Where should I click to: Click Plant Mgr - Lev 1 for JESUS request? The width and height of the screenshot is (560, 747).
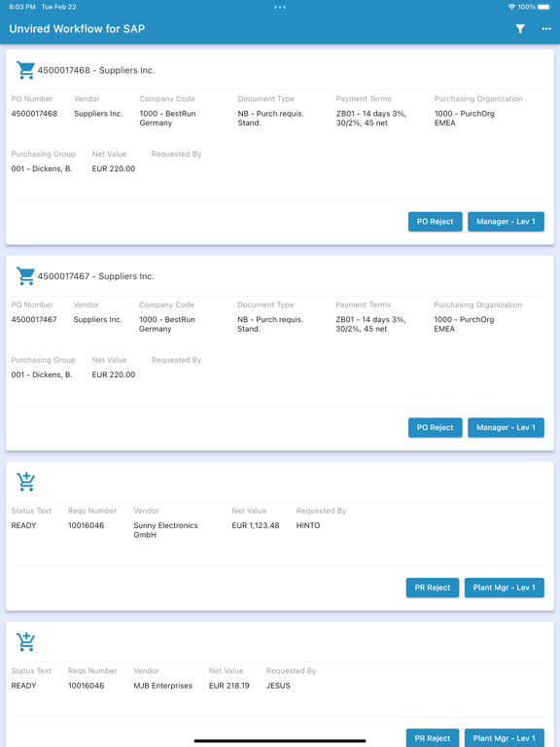point(505,737)
